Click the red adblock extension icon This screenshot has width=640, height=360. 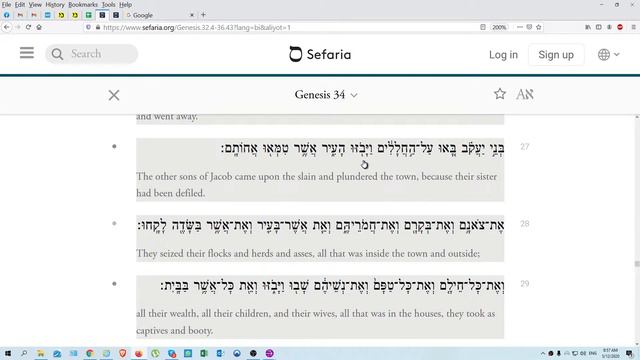click(620, 27)
